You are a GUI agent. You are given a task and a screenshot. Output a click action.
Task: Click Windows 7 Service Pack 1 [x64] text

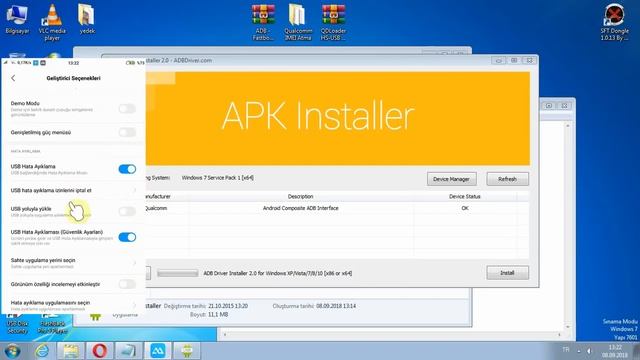click(218, 178)
